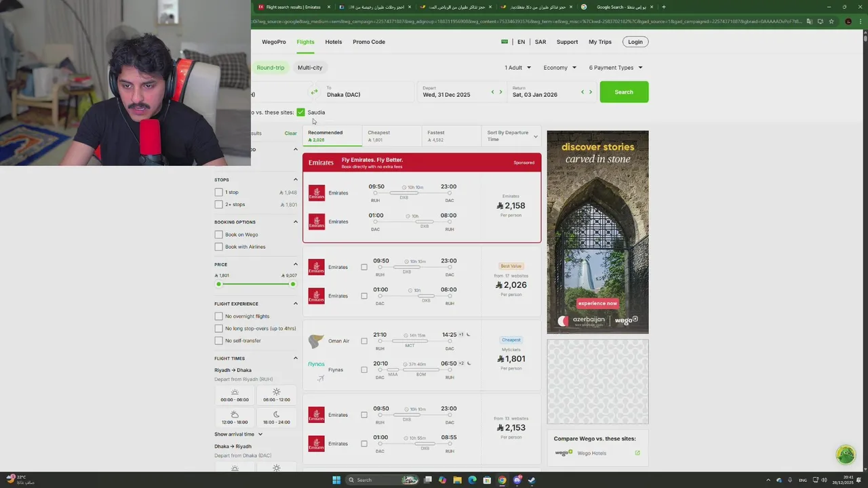Image resolution: width=868 pixels, height=488 pixels.
Task: Collapse the Flight Experience section
Action: pos(296,304)
